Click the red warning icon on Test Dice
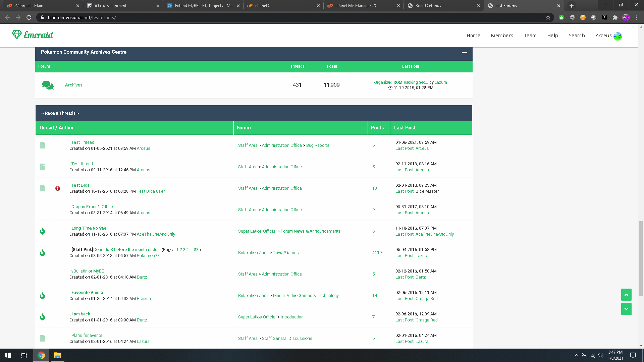The image size is (644, 362). click(x=58, y=188)
